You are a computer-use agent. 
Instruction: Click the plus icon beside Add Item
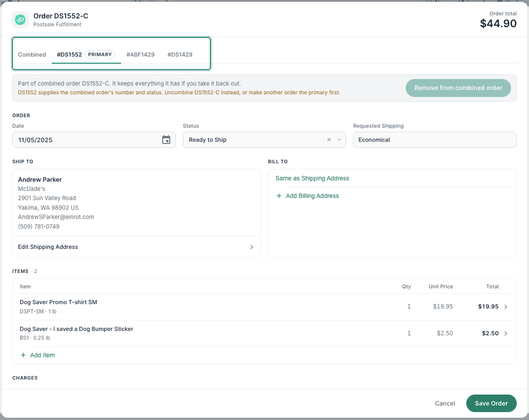(x=23, y=355)
